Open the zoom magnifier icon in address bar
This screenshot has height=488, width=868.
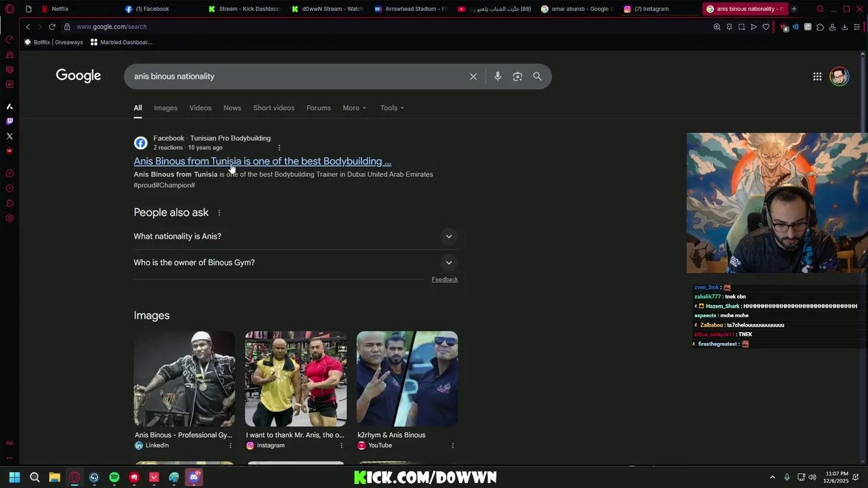[717, 27]
